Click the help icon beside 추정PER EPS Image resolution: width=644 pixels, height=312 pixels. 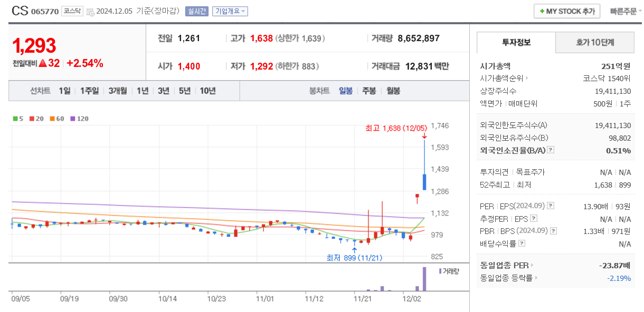534,219
